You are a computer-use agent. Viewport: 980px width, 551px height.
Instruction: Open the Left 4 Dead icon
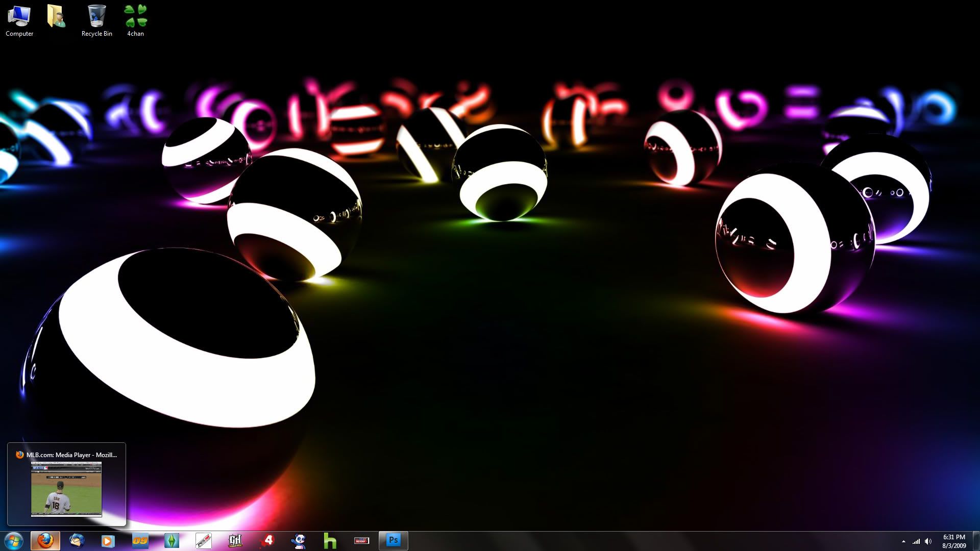pyautogui.click(x=267, y=541)
